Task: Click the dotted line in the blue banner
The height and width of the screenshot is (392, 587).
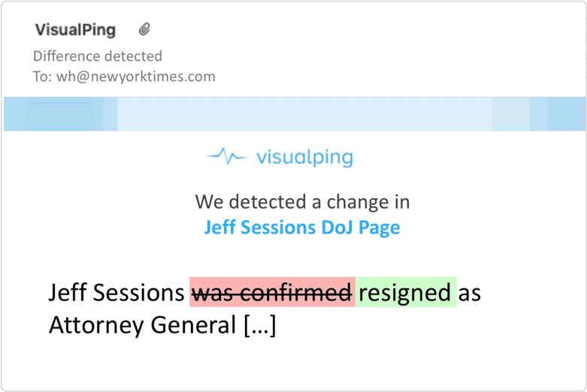Action: point(59,102)
